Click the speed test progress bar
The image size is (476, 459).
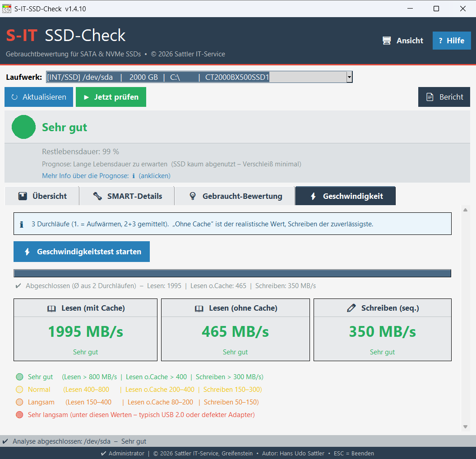(232, 273)
